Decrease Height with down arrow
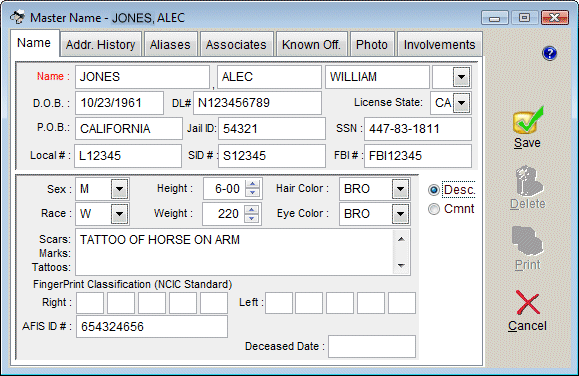The width and height of the screenshot is (579, 376). [252, 192]
